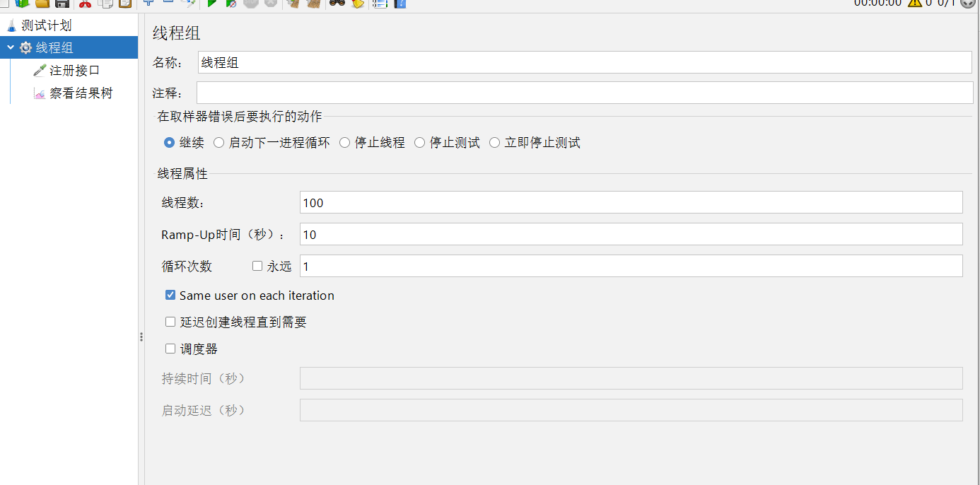Click the 循环次数 label

(187, 267)
